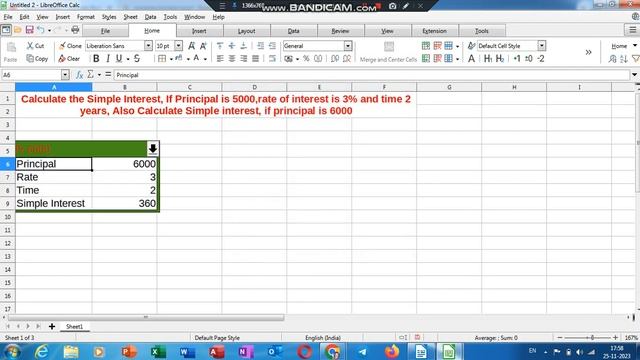Image resolution: width=640 pixels, height=360 pixels.
Task: Toggle italic formatting
Action: pos(108,59)
